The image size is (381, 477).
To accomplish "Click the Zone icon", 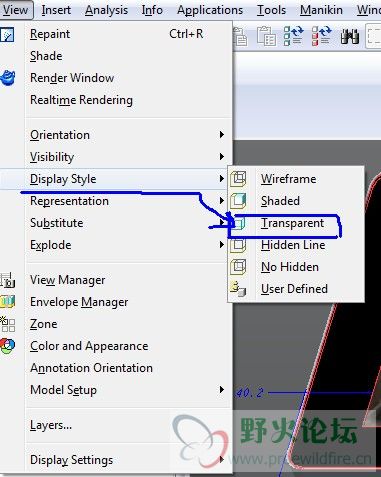I will (x=7, y=324).
